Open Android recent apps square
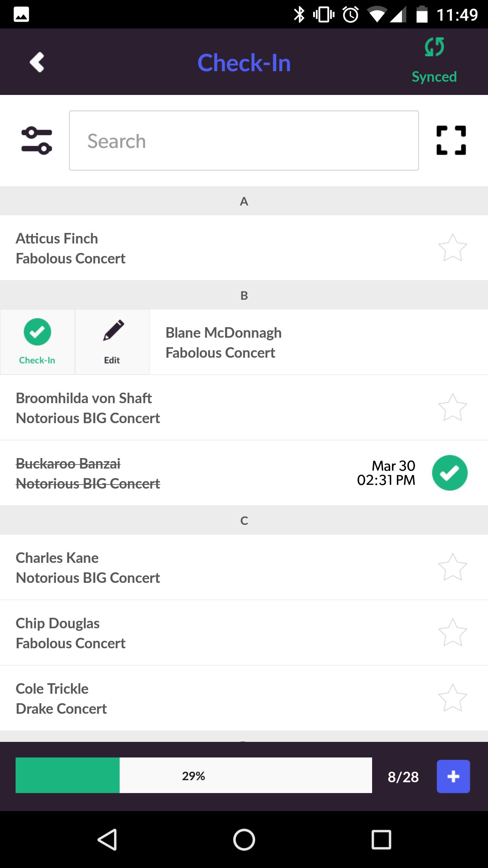 (x=381, y=840)
